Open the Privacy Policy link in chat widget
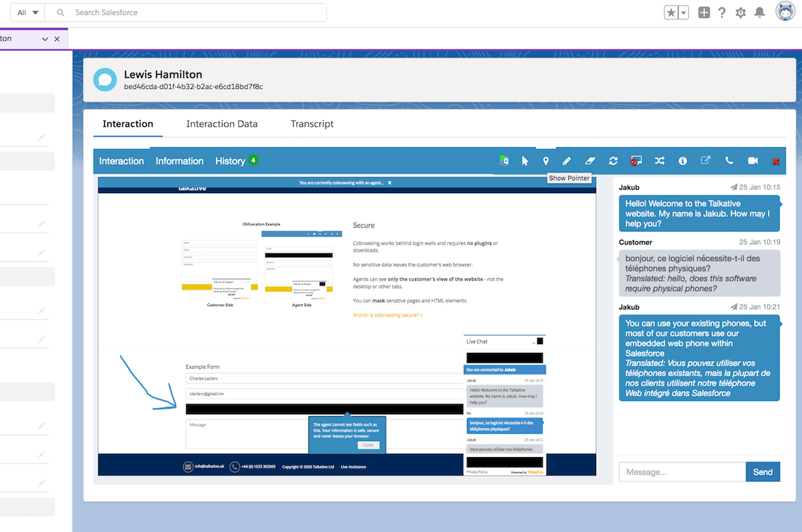The image size is (802, 532). click(477, 472)
